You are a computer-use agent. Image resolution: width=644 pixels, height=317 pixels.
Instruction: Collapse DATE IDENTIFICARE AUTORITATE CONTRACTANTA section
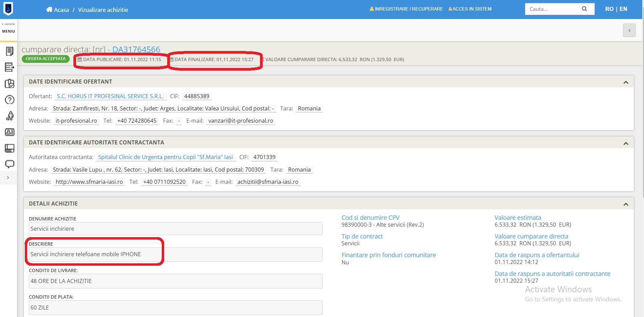click(x=626, y=143)
